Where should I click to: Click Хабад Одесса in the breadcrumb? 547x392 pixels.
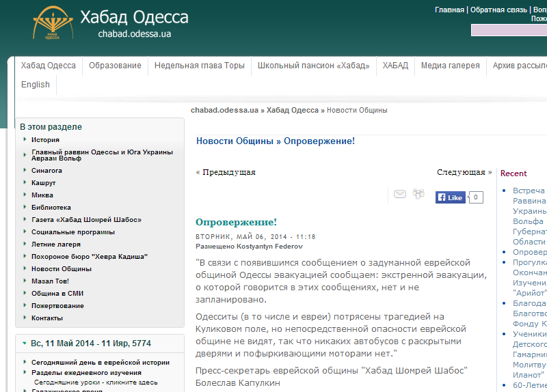point(293,110)
